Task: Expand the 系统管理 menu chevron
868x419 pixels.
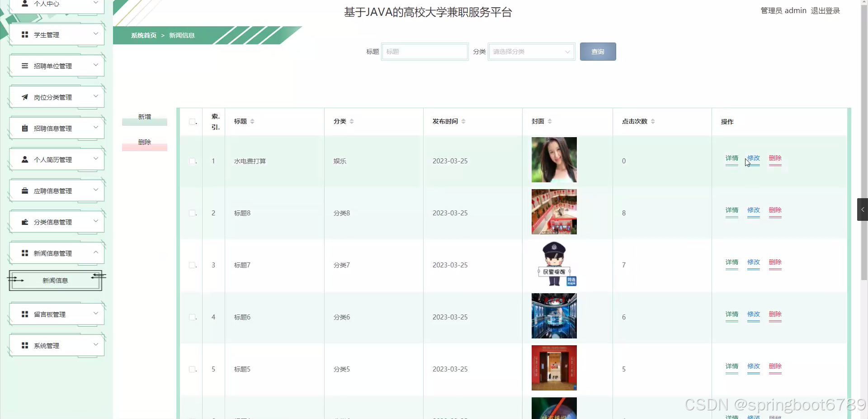Action: tap(96, 345)
